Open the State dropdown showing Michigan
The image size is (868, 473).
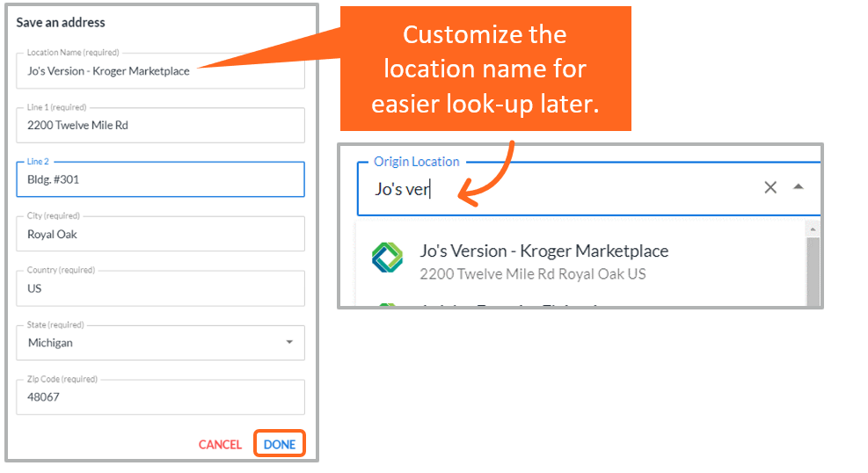(x=161, y=342)
